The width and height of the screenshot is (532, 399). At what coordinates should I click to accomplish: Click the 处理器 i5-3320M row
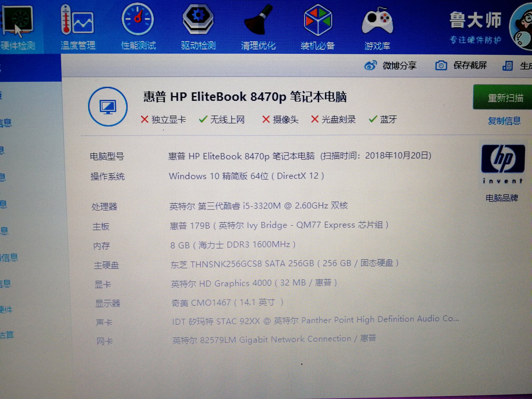258,206
